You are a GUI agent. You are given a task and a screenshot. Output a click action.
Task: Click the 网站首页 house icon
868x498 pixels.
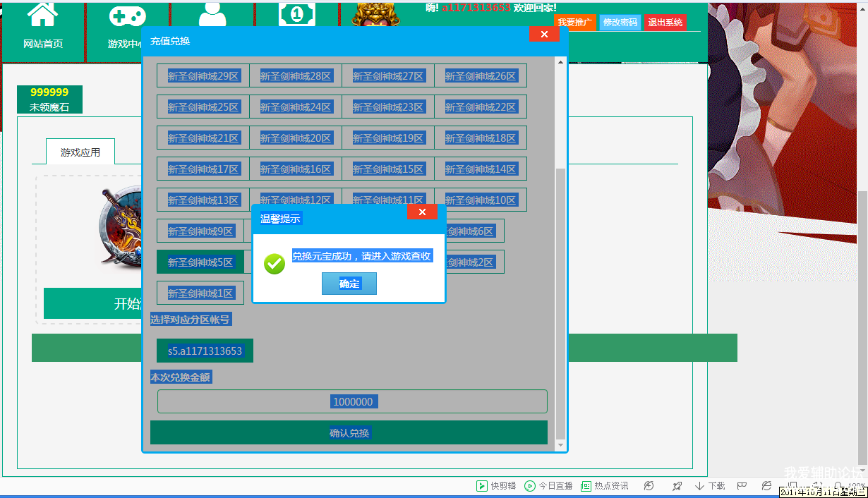(x=43, y=14)
